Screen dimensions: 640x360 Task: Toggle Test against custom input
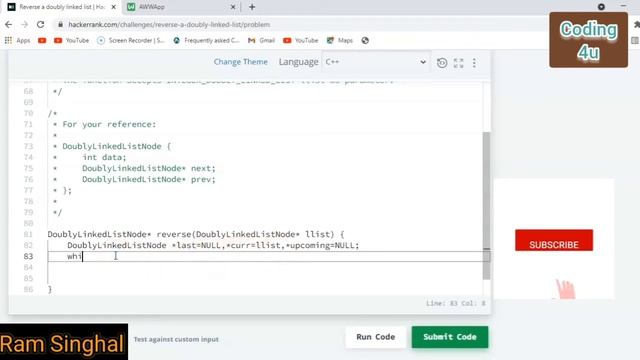[x=176, y=339]
